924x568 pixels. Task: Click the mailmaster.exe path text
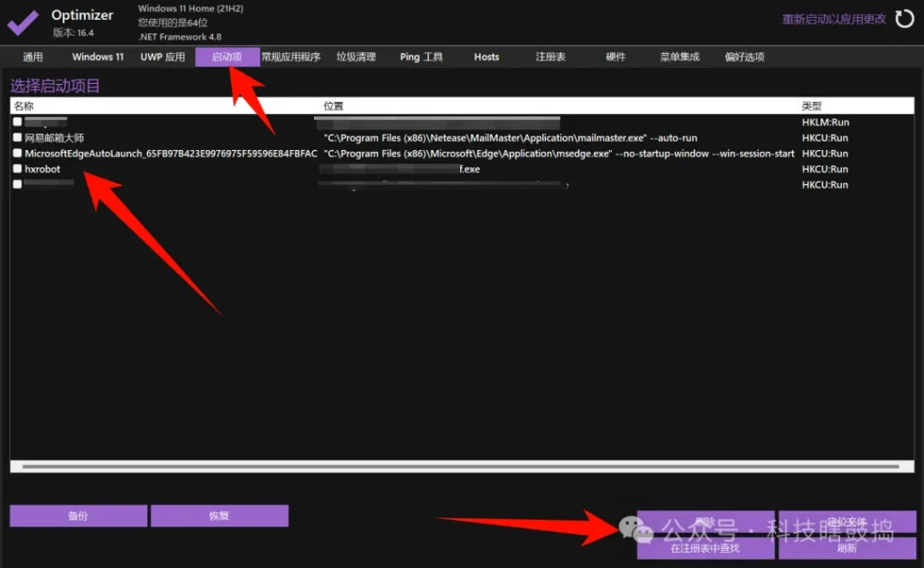[511, 137]
